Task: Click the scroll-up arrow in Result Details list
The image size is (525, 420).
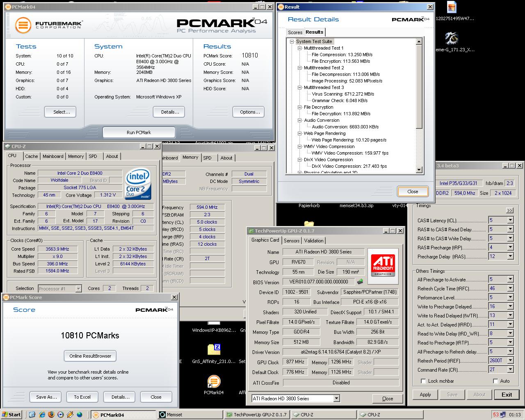Action: [x=419, y=41]
